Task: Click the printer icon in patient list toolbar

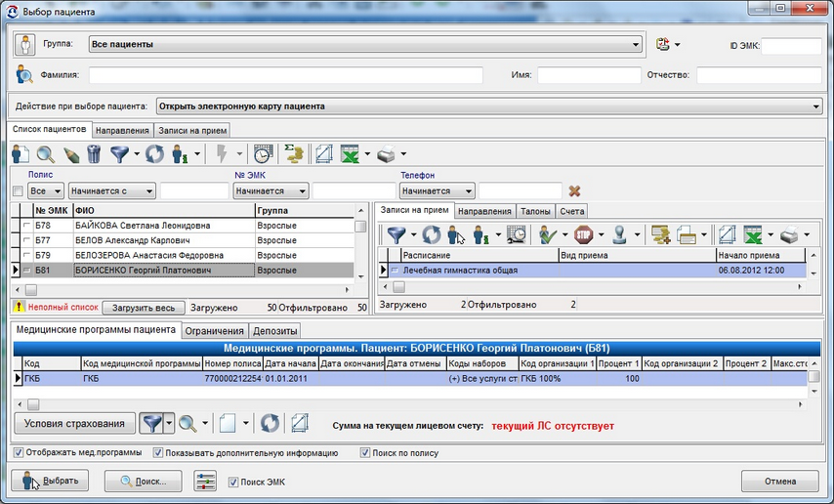Action: [386, 154]
